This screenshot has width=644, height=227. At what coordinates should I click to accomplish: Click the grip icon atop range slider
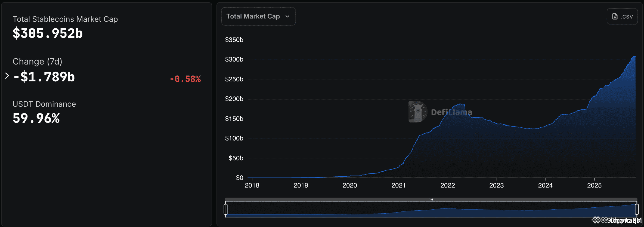(x=431, y=200)
